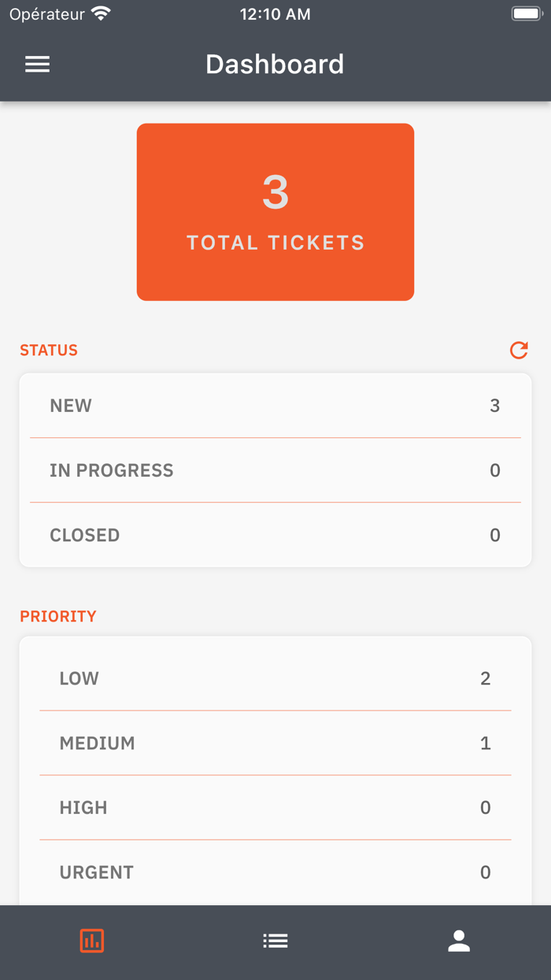Refresh the ticket statistics
551x980 pixels.
[x=519, y=351]
